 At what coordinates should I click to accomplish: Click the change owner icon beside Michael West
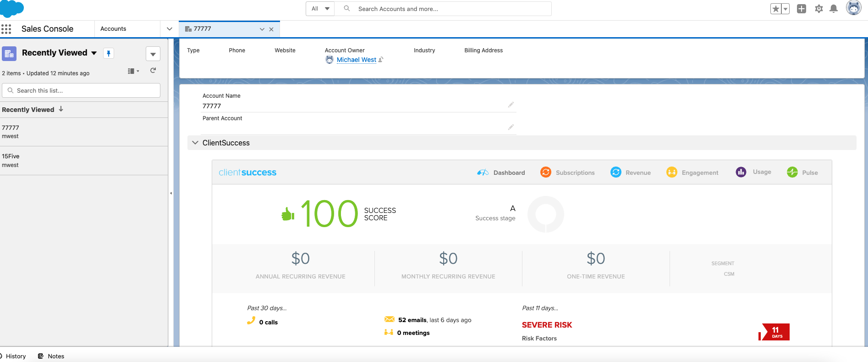coord(381,60)
